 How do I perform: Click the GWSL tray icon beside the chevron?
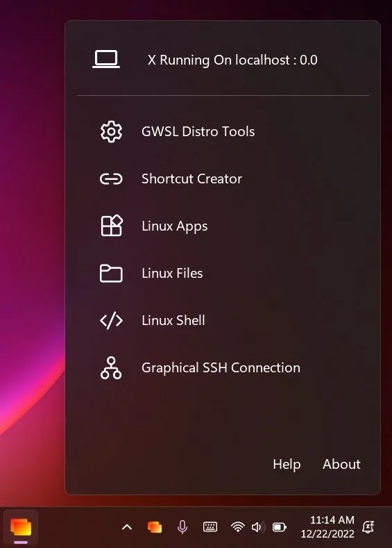[x=155, y=527]
